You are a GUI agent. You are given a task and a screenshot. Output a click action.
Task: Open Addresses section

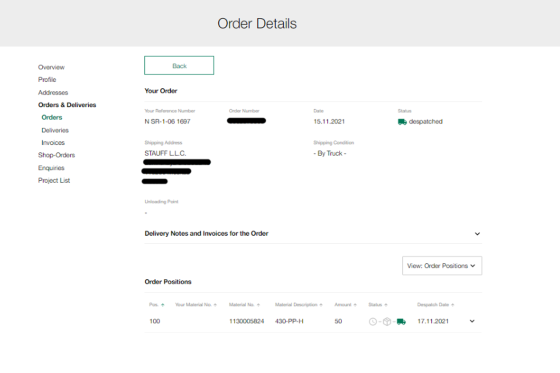coord(53,93)
